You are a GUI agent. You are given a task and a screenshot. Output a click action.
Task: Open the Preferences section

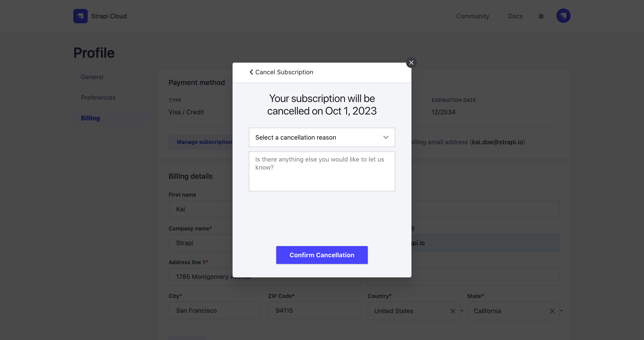coord(98,98)
